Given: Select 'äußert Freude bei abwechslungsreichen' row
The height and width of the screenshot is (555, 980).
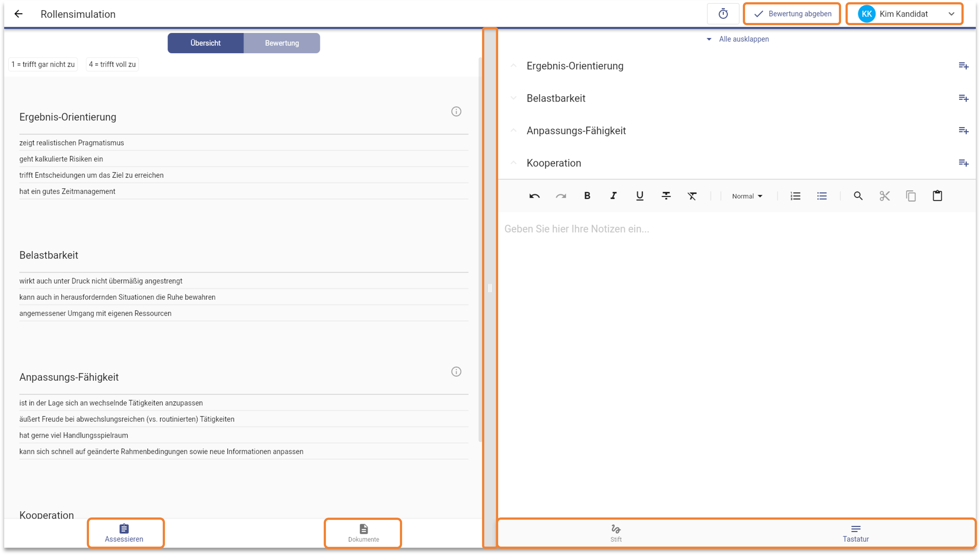Looking at the screenshot, I should pos(244,419).
